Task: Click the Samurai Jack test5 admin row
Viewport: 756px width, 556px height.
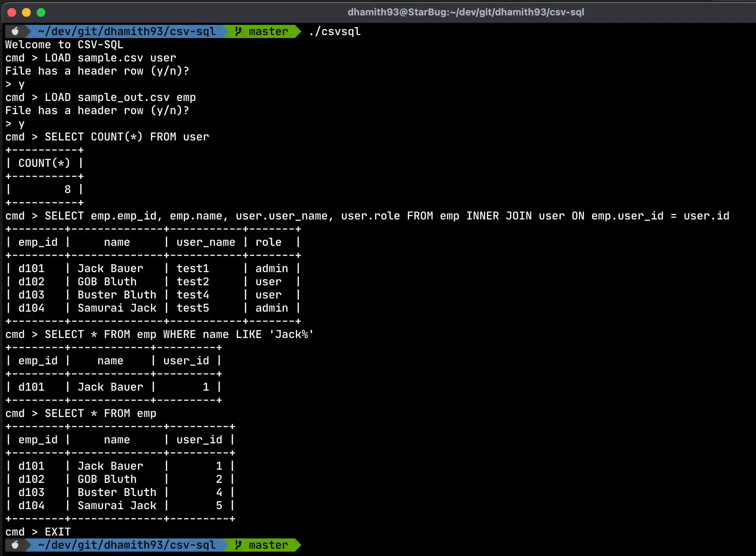Action: 153,308
